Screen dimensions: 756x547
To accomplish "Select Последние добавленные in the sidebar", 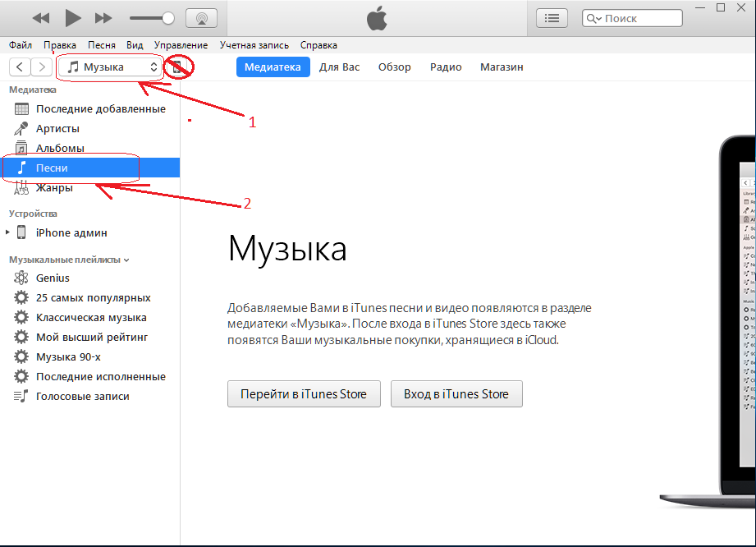I will 89,109.
